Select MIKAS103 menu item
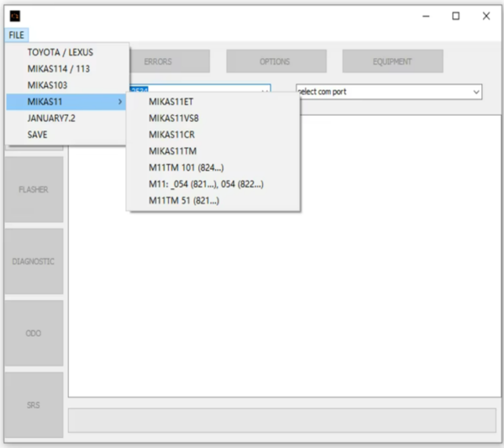504x448 pixels. [67, 85]
